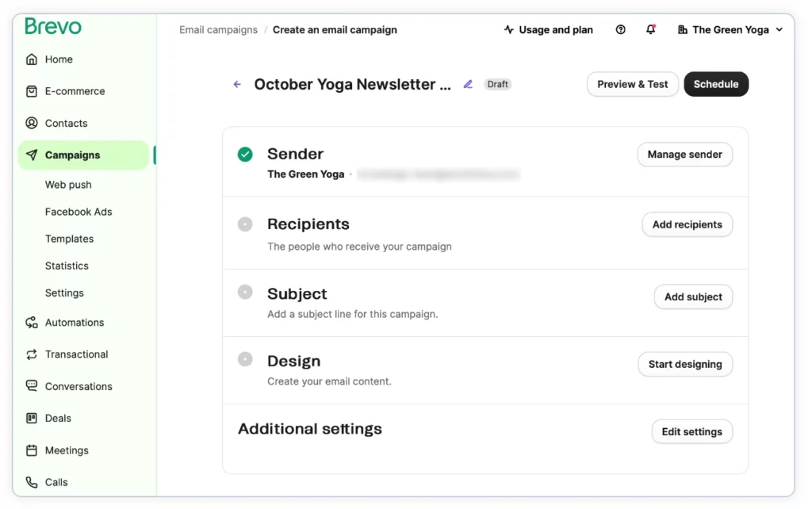Open Facebook Ads submenu item

79,212
